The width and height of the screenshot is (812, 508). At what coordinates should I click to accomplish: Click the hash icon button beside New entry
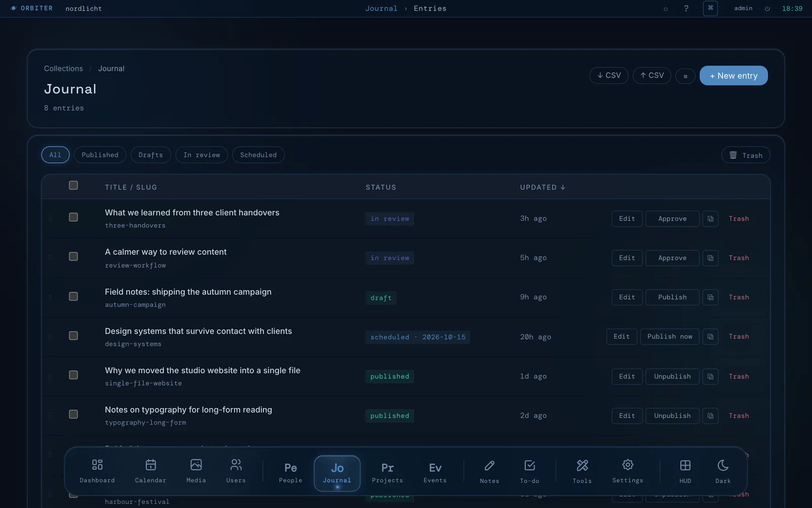685,76
